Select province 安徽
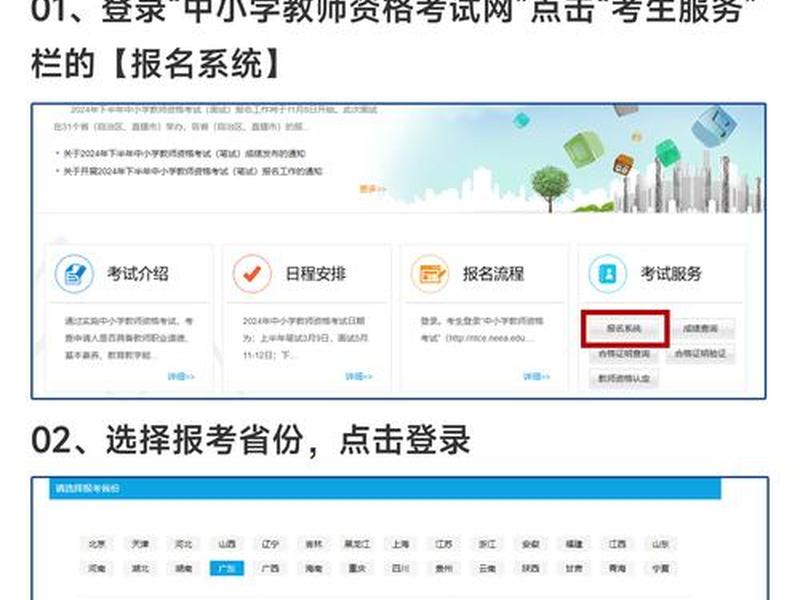This screenshot has height=600, width=800. [531, 544]
